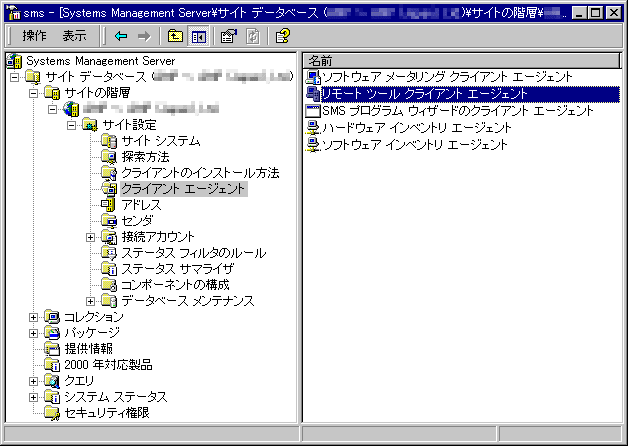Click the サイトの階層 folder icon
Image resolution: width=629 pixels, height=447 pixels.
53,93
